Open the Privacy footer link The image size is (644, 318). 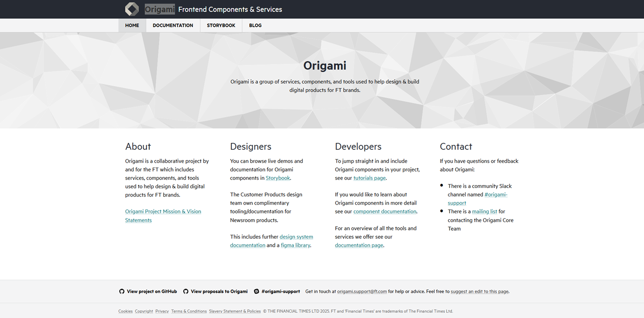coord(162,311)
